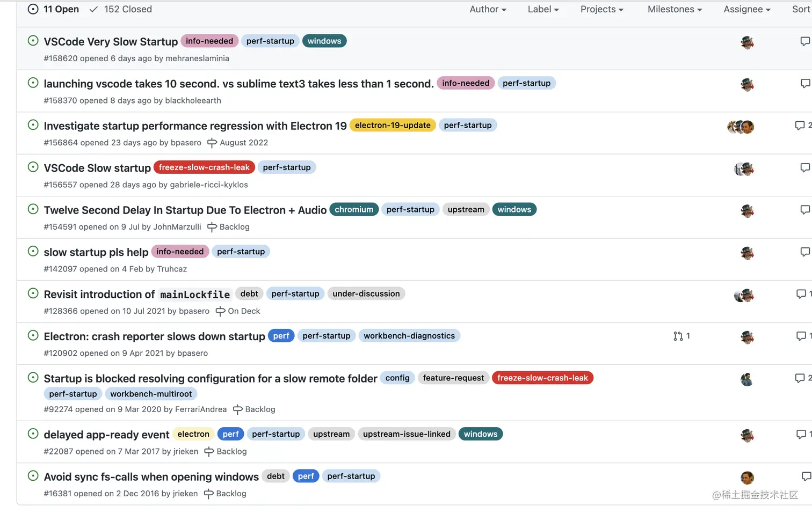Click the stacked avatars on "Investigate startup performance regression"
The height and width of the screenshot is (514, 812).
[x=740, y=127]
